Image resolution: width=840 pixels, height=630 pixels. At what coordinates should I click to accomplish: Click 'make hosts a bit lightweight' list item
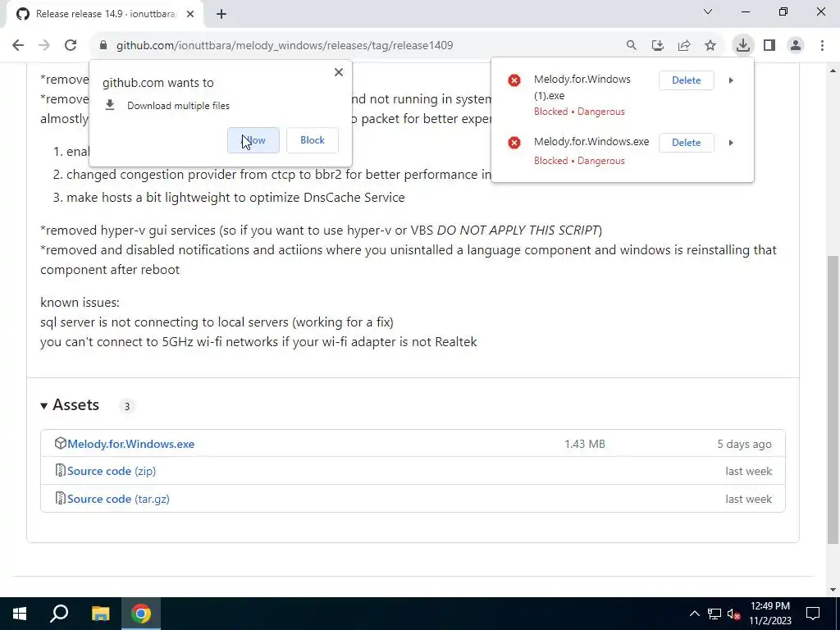click(x=235, y=197)
